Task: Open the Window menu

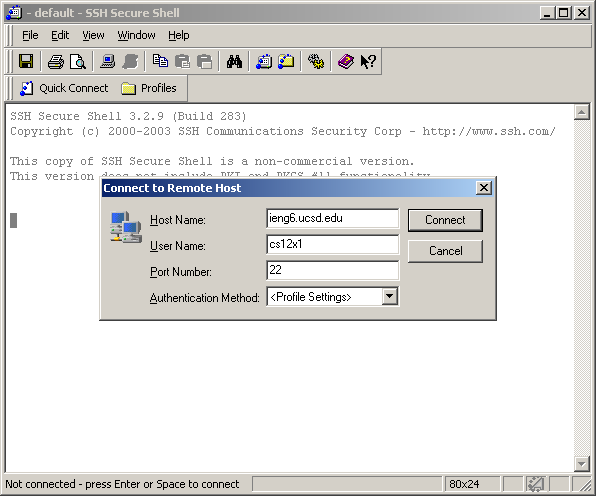Action: tap(136, 35)
